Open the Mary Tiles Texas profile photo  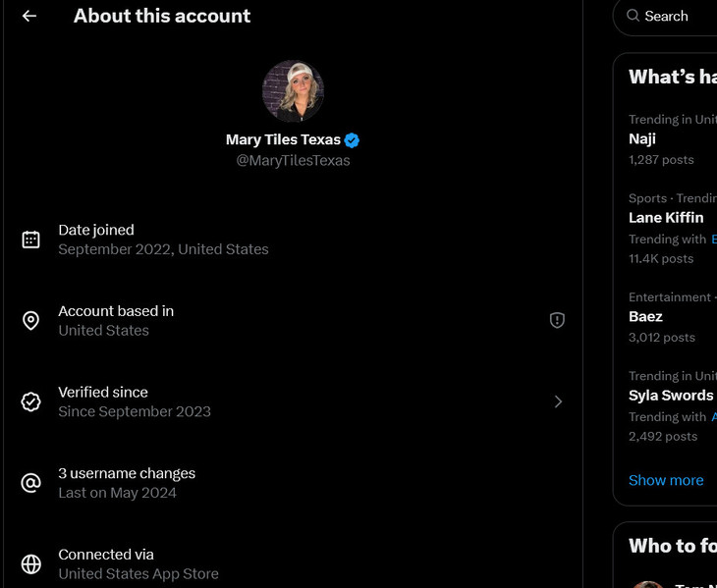pos(293,91)
